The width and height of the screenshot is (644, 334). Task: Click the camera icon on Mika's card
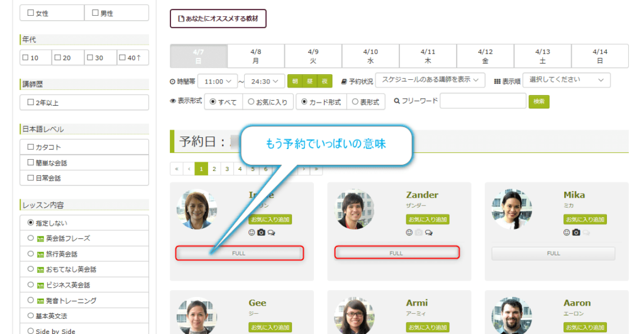click(x=576, y=233)
